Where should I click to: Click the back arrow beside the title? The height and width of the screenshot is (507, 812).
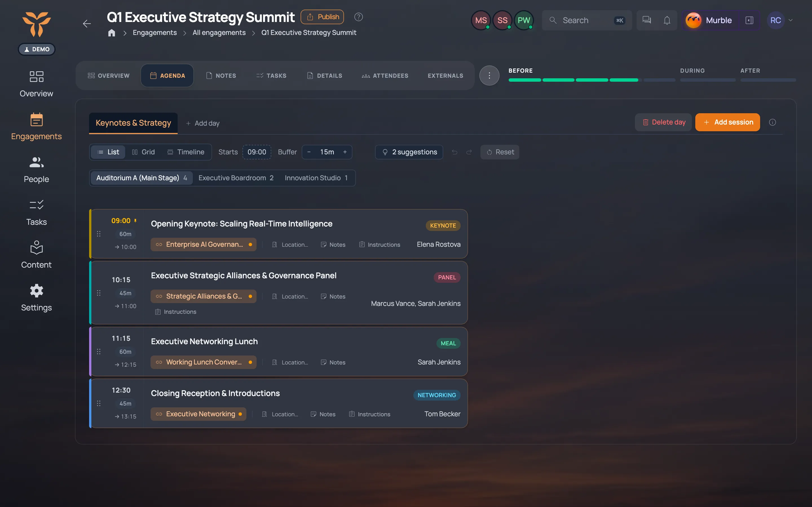[87, 23]
